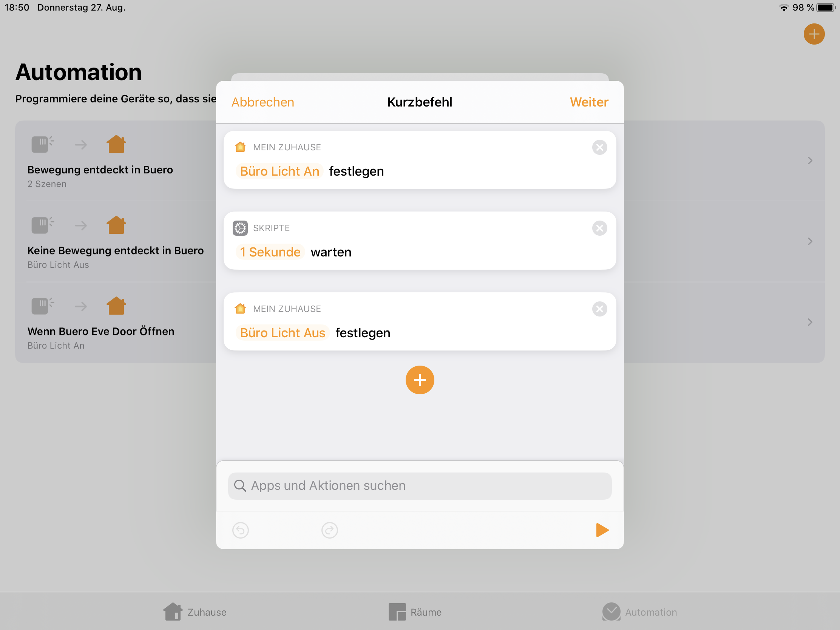This screenshot has height=630, width=840.
Task: Open 'Bewegung entdeckt in Buero' chevron
Action: [x=810, y=161]
